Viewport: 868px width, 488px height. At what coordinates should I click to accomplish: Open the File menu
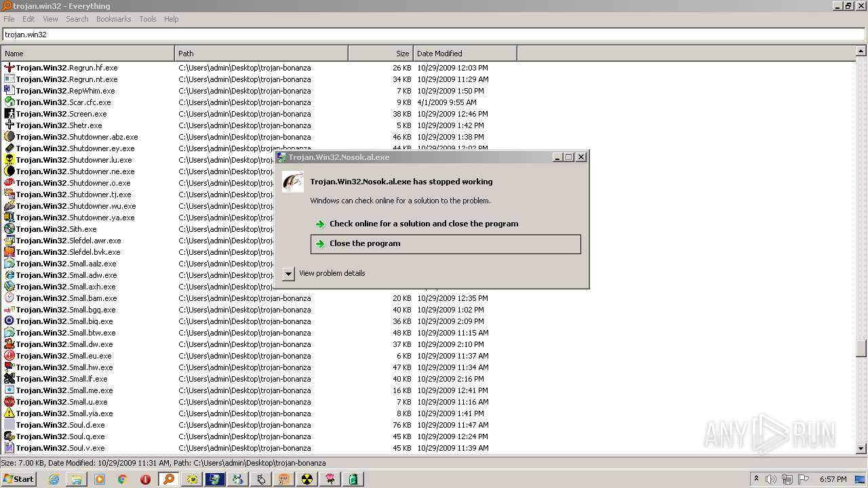9,19
